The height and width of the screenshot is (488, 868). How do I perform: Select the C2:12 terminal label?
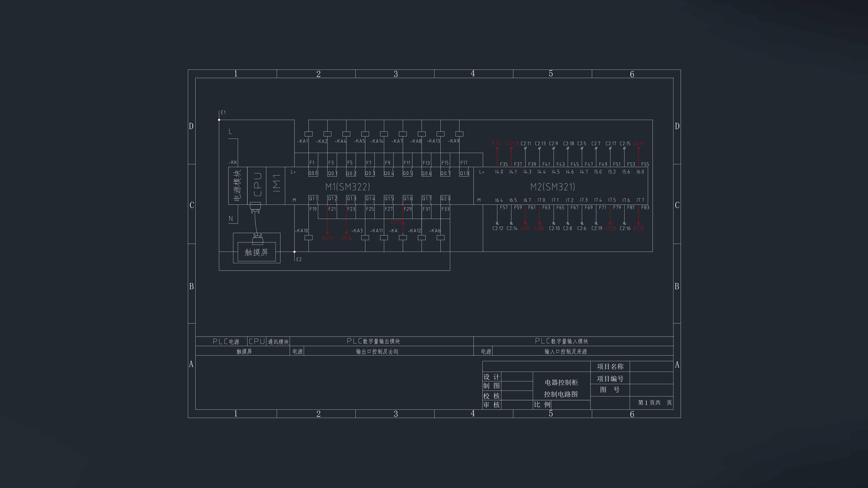coord(498,228)
